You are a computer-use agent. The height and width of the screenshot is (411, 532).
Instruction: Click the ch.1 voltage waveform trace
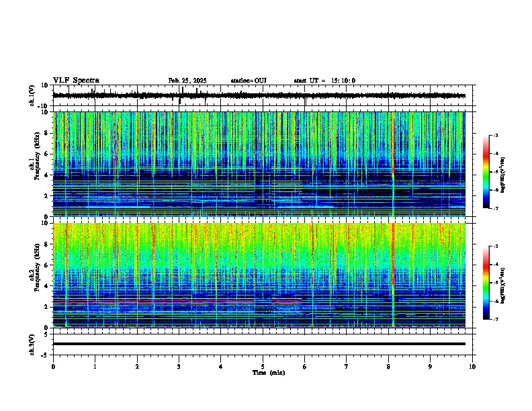coord(259,95)
